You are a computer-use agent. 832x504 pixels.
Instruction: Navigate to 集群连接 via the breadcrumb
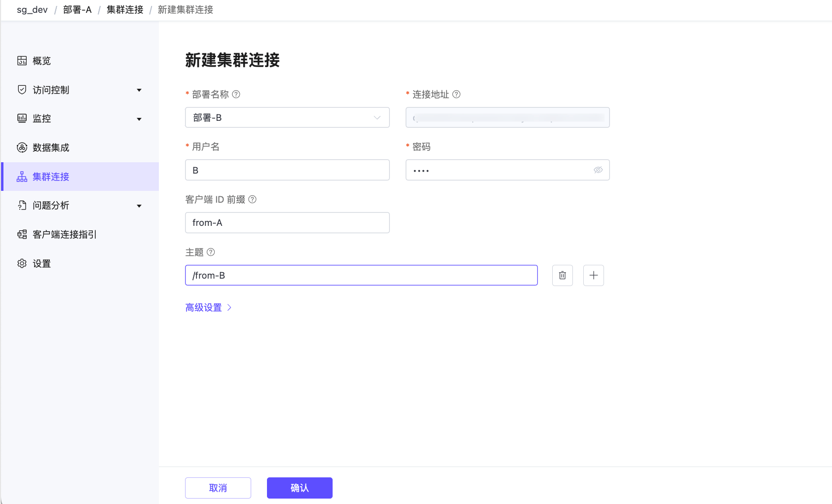124,10
